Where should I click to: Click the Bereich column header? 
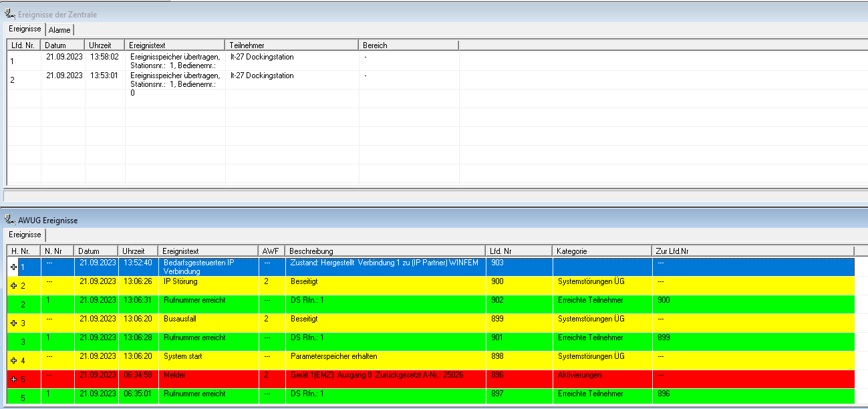(x=409, y=45)
